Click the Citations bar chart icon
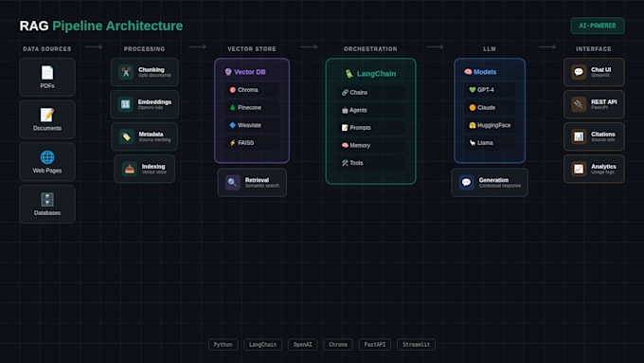 (579, 136)
